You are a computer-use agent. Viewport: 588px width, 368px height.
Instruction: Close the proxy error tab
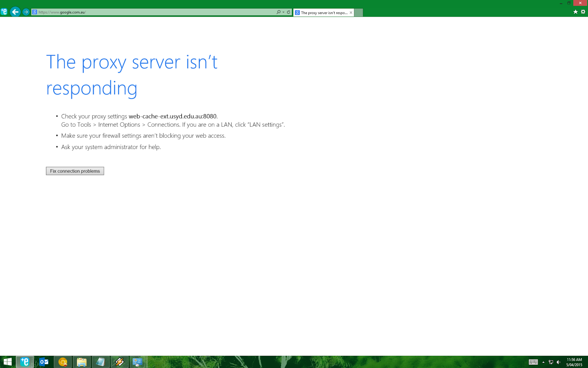click(351, 13)
